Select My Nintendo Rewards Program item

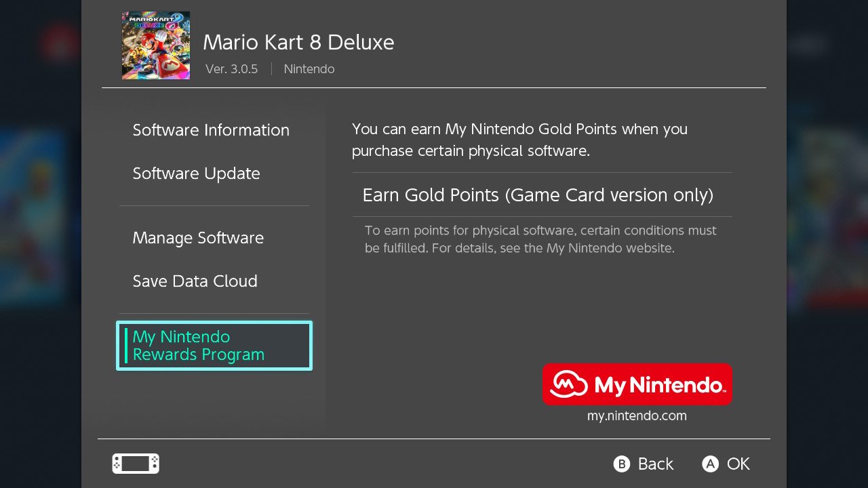214,346
